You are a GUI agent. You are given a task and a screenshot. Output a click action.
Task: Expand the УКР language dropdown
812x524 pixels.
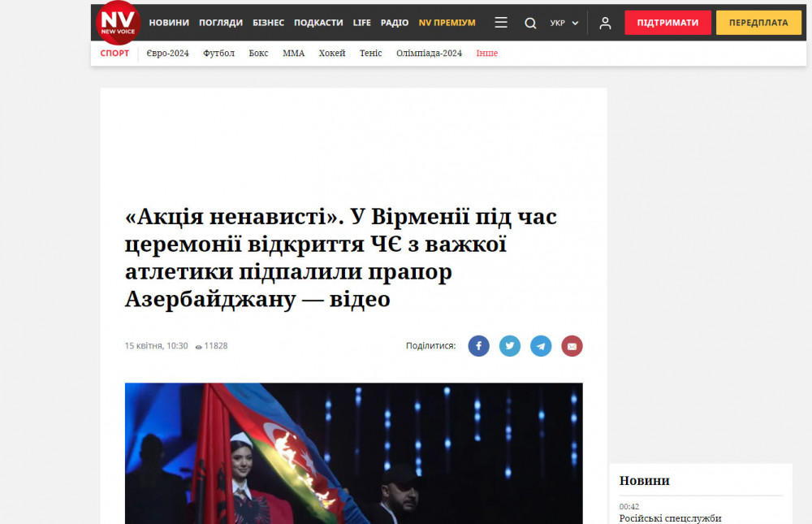564,24
